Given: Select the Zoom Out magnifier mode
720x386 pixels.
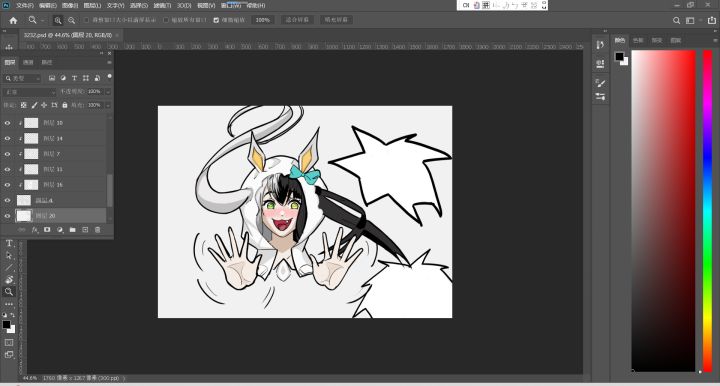Looking at the screenshot, I should pos(72,20).
